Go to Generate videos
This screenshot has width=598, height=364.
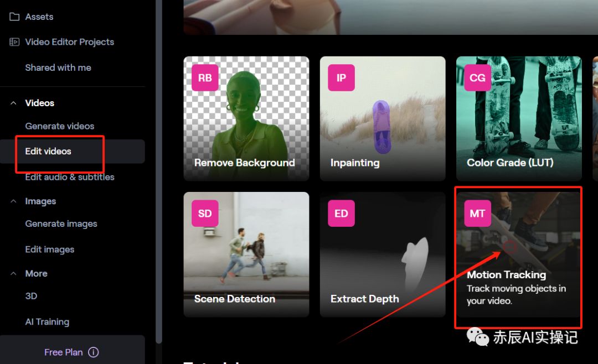click(59, 126)
